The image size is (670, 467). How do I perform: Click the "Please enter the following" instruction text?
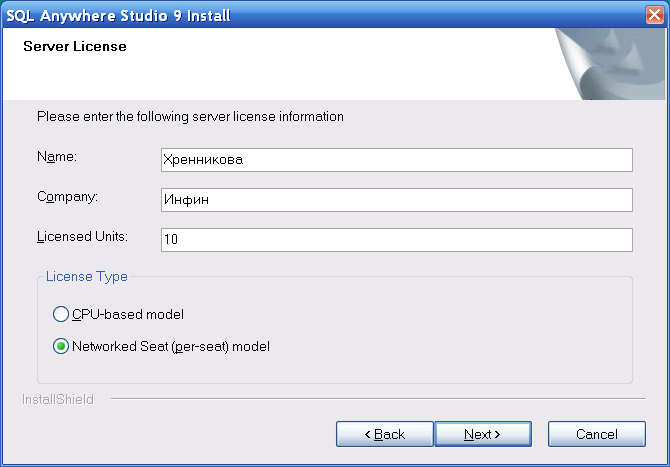coord(190,117)
